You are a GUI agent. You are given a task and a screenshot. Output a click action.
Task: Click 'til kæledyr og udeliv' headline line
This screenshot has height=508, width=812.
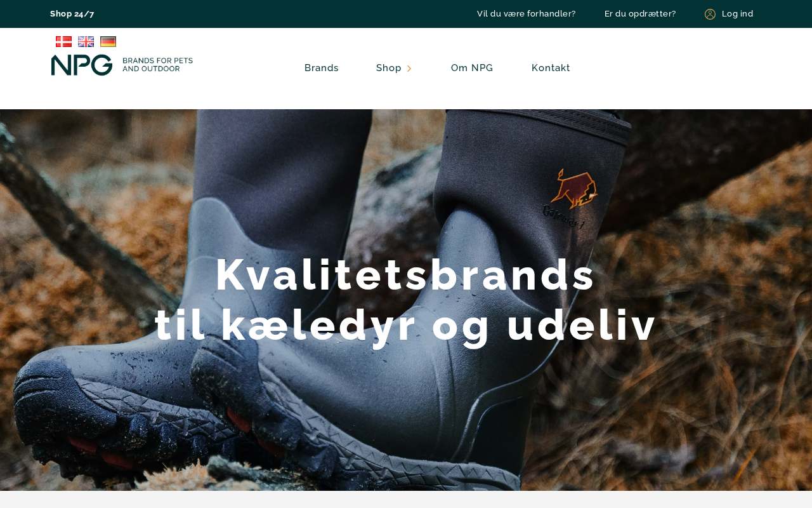click(406, 325)
